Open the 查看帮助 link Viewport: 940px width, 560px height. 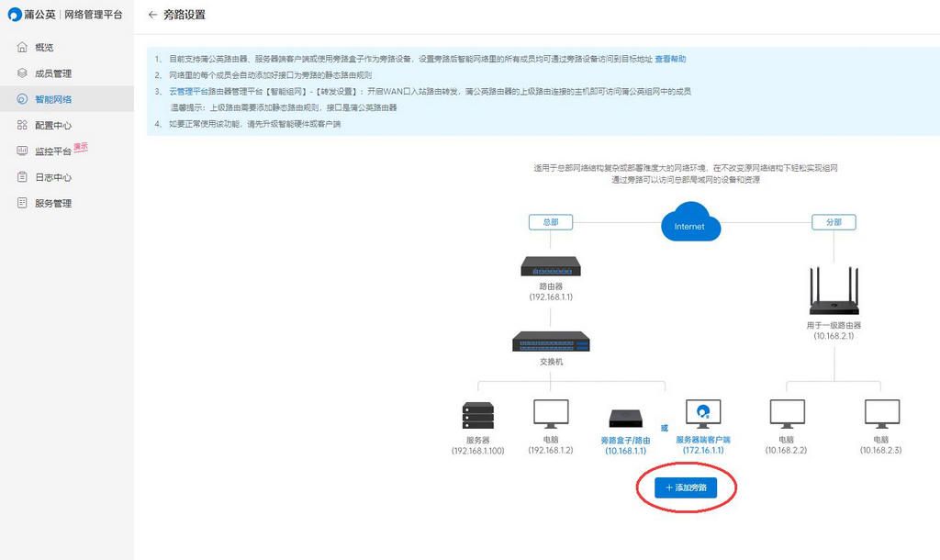tap(670, 59)
